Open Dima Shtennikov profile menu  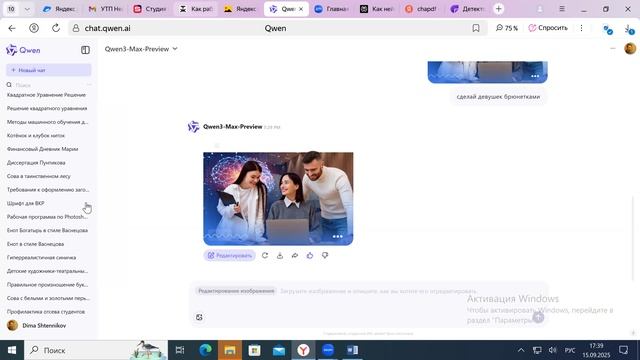pyautogui.click(x=37, y=325)
